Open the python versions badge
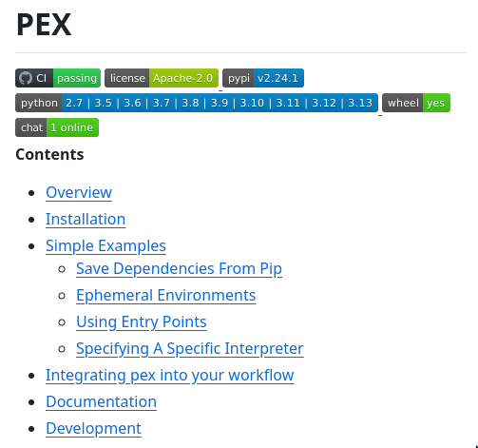Image resolution: width=478 pixels, height=448 pixels. pyautogui.click(x=197, y=103)
